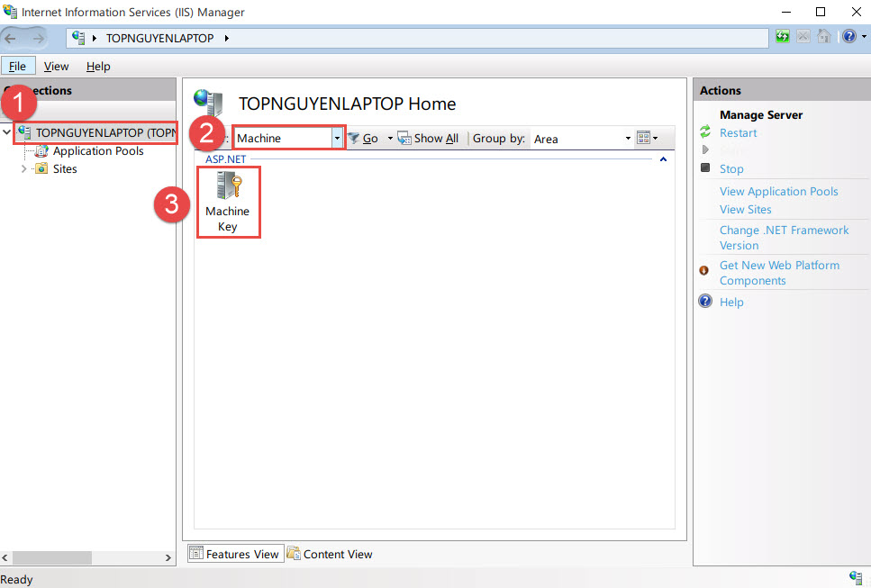Switch to the Content View tab
The height and width of the screenshot is (588, 871).
pos(330,554)
